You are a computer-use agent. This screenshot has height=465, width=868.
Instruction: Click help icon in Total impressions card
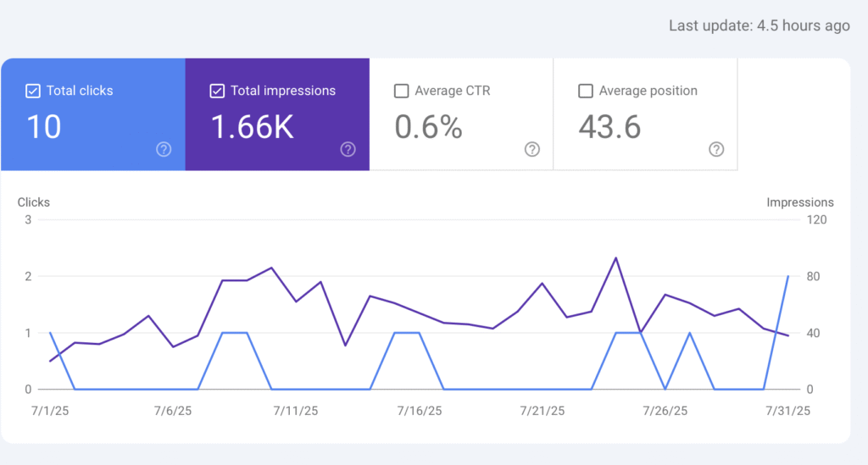348,149
